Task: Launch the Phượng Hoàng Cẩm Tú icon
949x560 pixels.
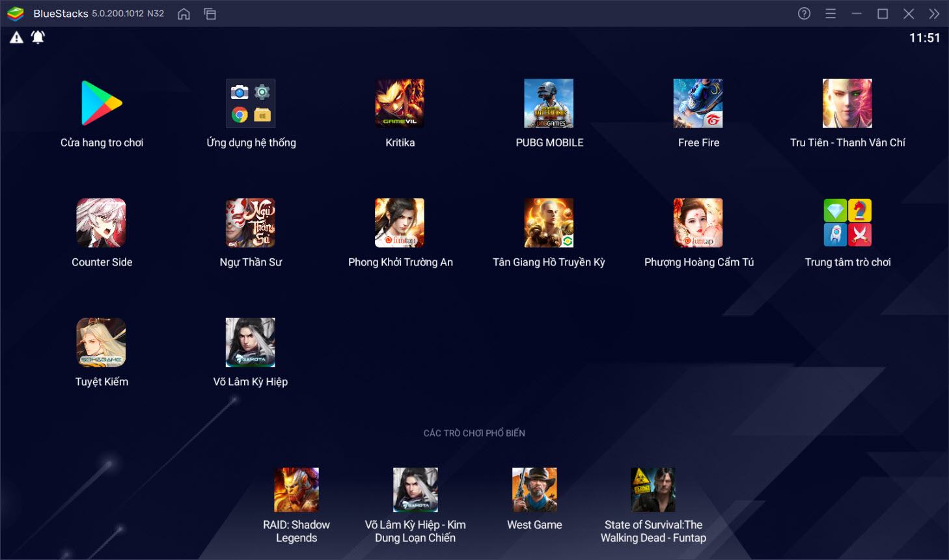Action: pos(698,222)
